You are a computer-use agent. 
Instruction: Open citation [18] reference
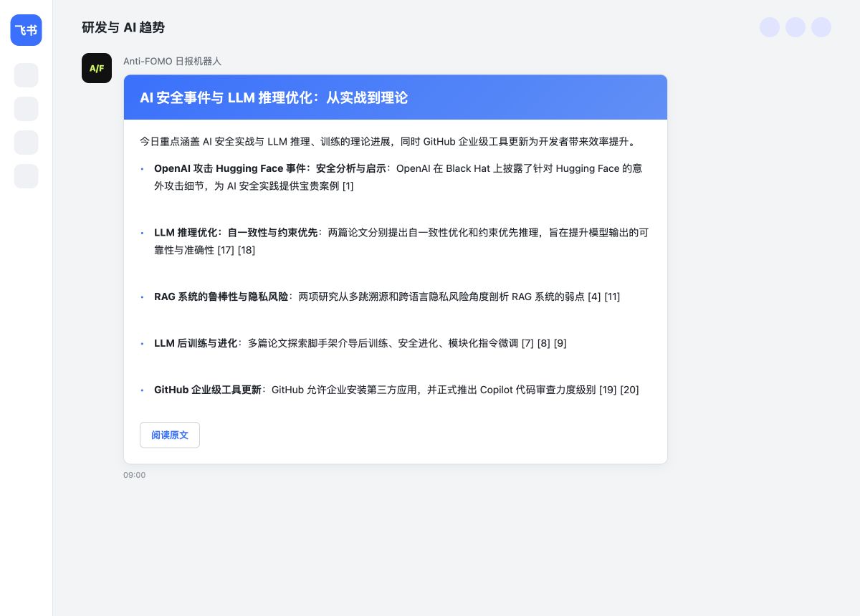click(x=247, y=250)
